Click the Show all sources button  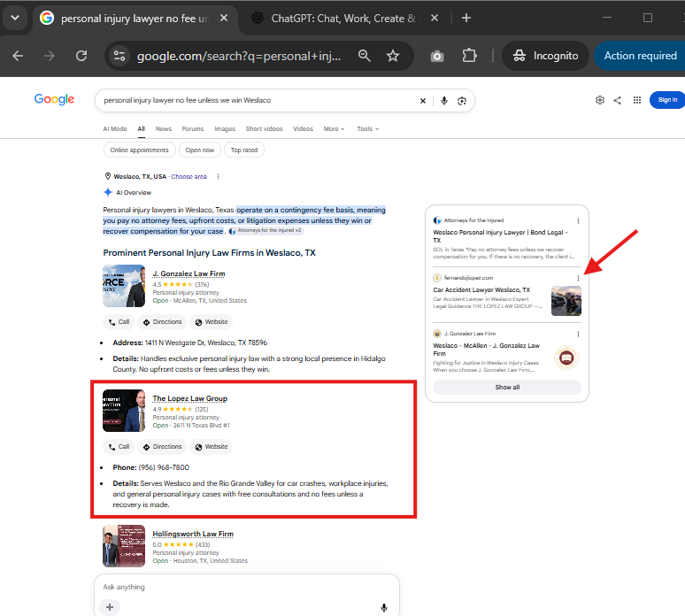tap(507, 387)
